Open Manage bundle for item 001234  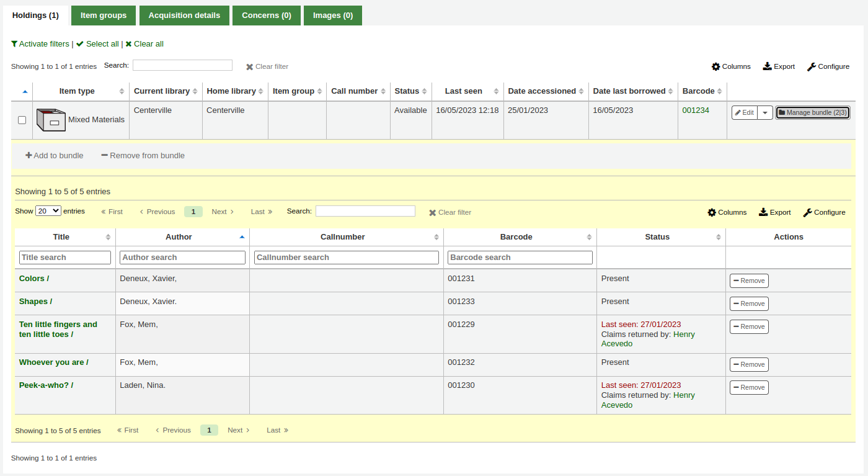tap(812, 112)
